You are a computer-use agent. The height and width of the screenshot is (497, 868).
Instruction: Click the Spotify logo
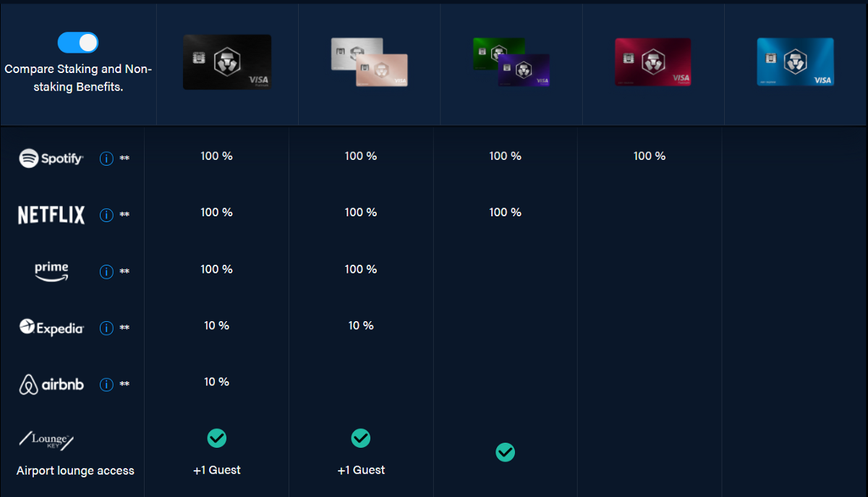(51, 158)
